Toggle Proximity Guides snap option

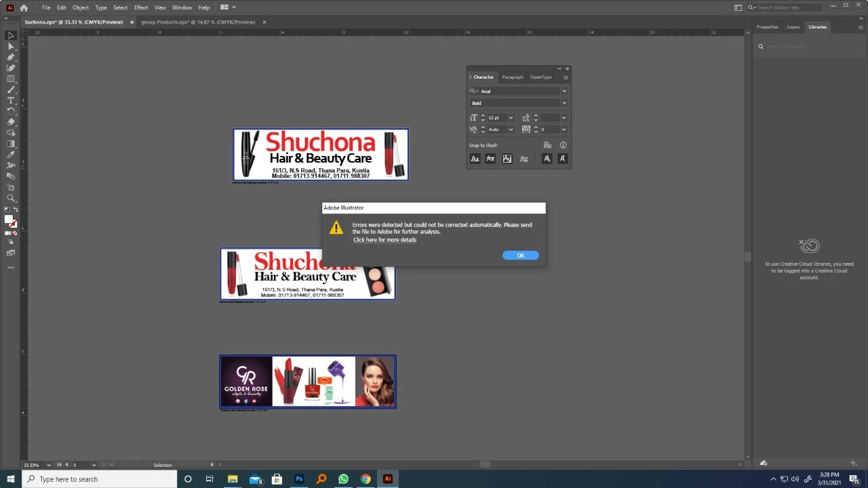click(524, 159)
